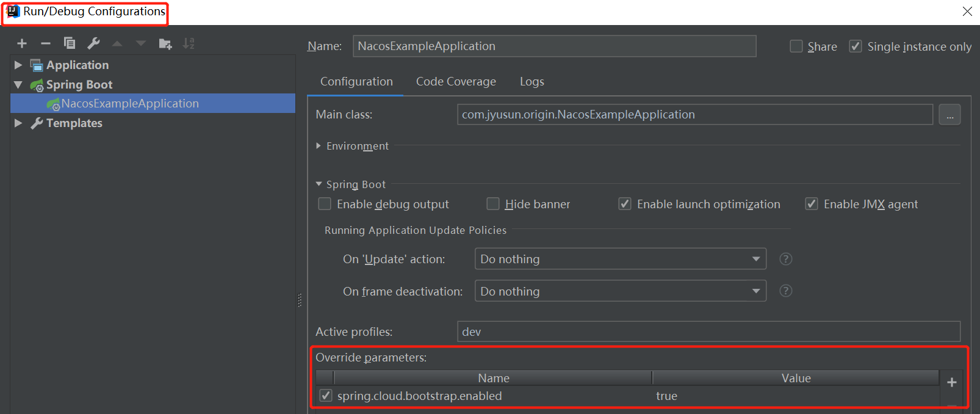
Task: Close the Run/Debug Configurations dialog
Action: point(967,12)
